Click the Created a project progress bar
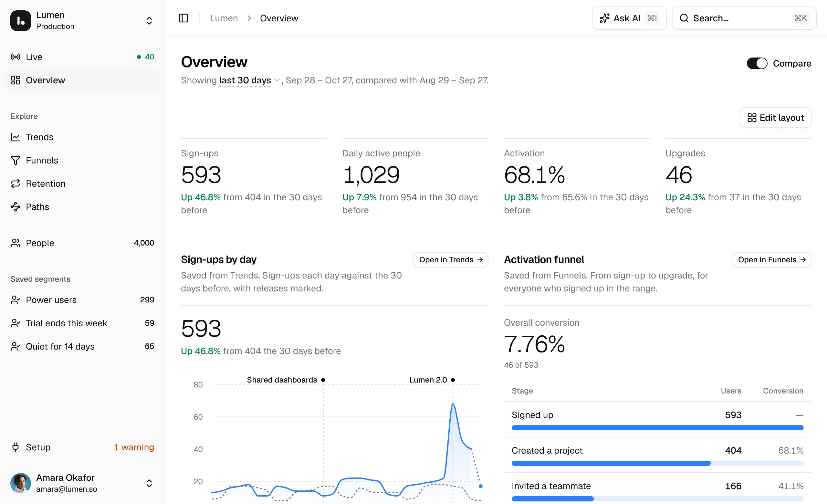The width and height of the screenshot is (827, 504). (657, 463)
